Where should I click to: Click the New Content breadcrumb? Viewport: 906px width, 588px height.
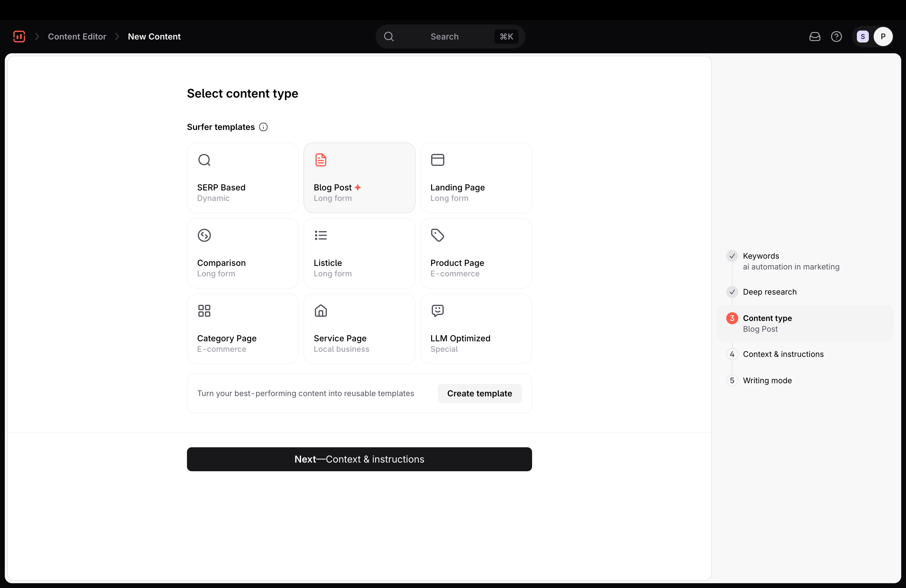pos(154,37)
